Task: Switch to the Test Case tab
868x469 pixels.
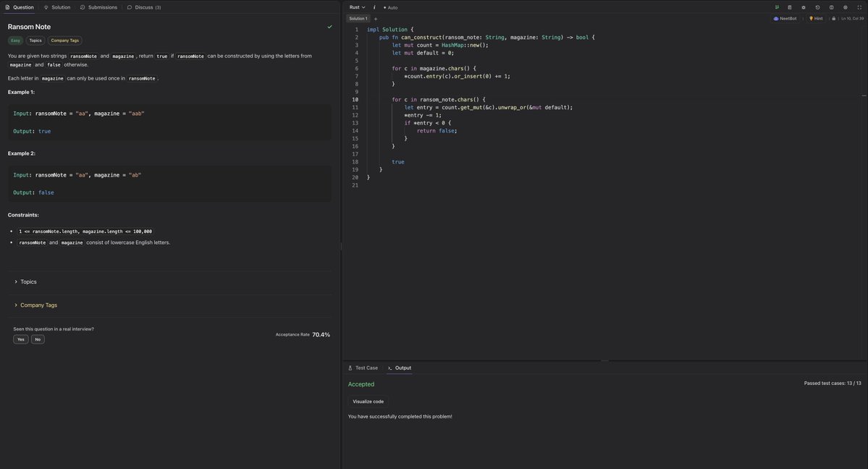Action: point(363,368)
